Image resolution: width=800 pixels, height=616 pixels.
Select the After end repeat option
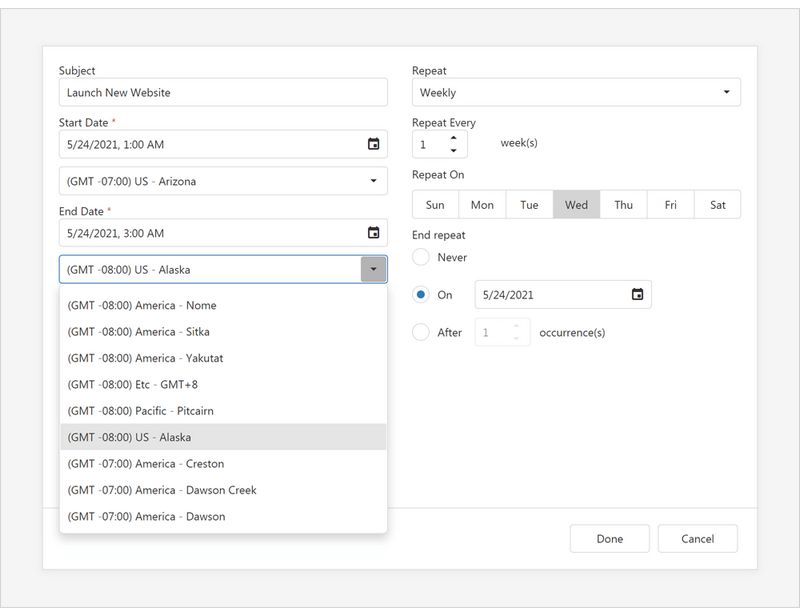pyautogui.click(x=421, y=332)
